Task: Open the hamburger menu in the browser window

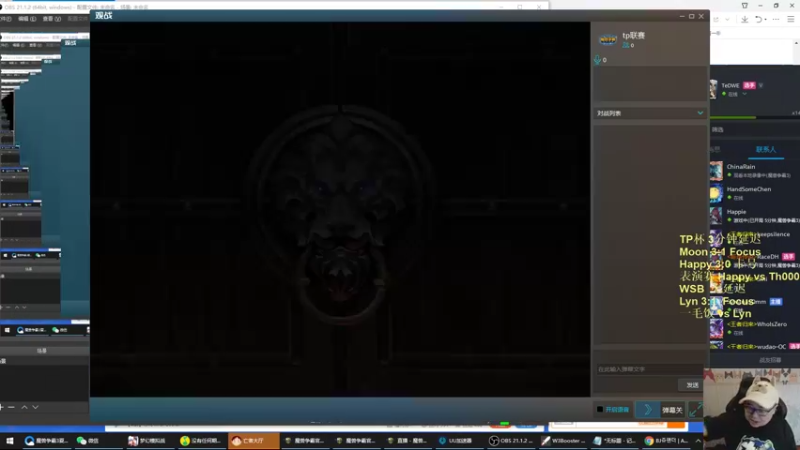Action: tap(791, 19)
